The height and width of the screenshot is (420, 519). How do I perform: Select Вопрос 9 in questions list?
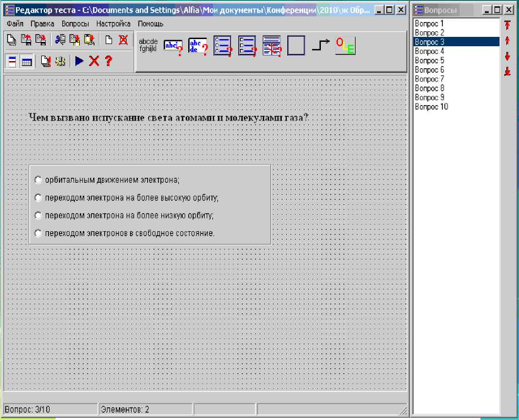(x=456, y=97)
